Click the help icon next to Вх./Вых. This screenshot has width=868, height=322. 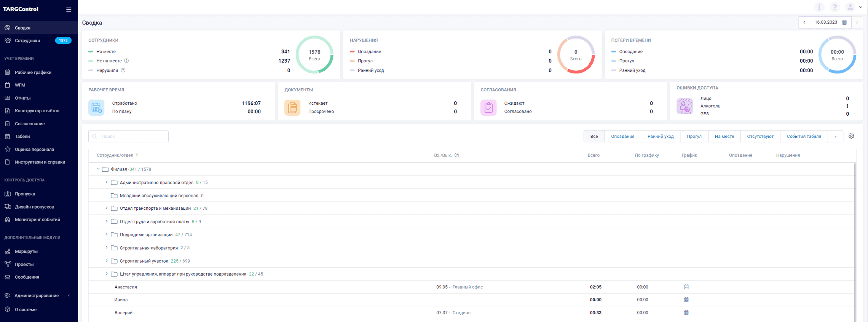click(457, 155)
